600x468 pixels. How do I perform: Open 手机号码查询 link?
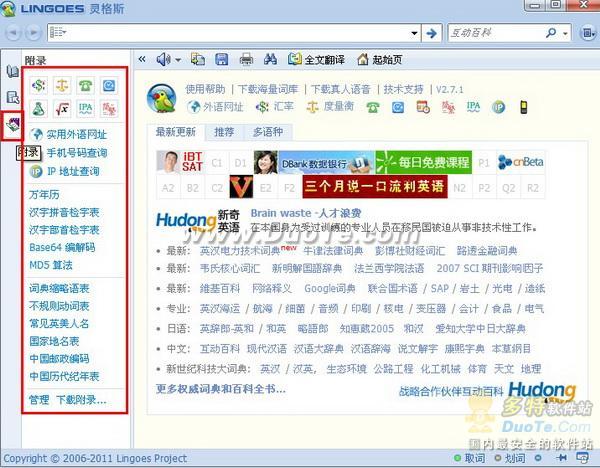pos(77,153)
